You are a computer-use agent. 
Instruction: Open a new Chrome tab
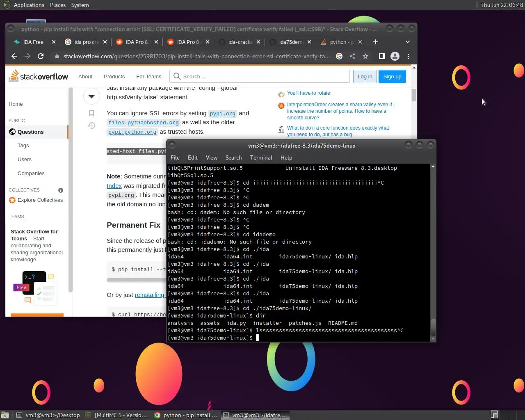tap(376, 42)
